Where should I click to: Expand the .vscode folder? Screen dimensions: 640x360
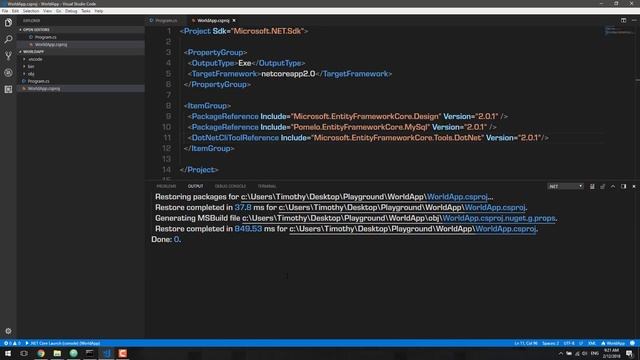pos(35,59)
